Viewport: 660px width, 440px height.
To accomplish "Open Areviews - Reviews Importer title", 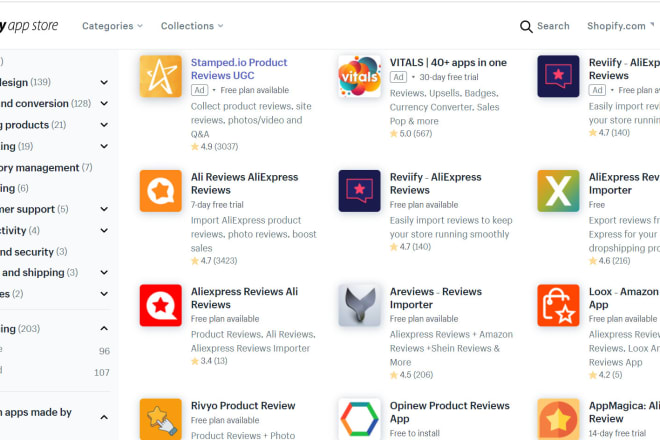I will [x=436, y=298].
